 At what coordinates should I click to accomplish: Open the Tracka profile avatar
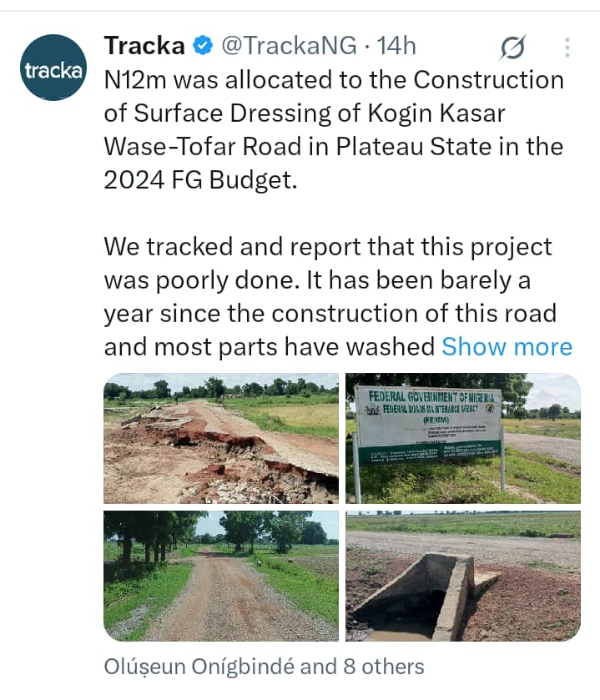pos(53,68)
